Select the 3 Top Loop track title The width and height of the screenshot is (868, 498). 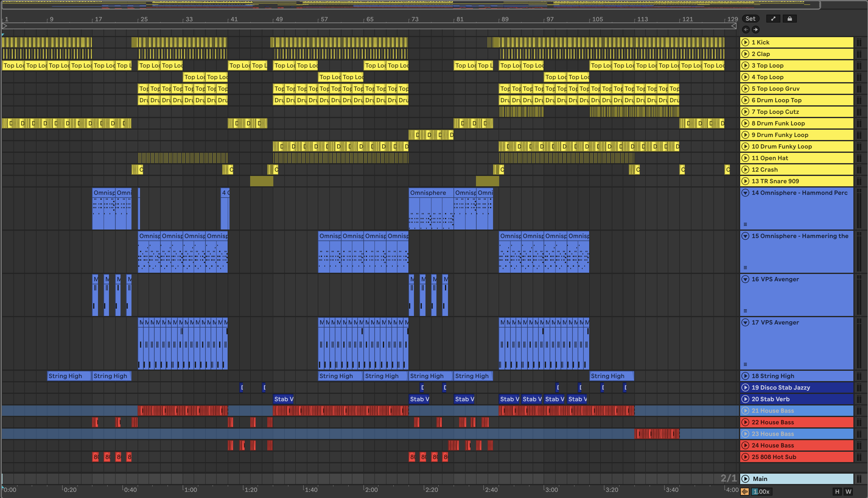click(767, 66)
